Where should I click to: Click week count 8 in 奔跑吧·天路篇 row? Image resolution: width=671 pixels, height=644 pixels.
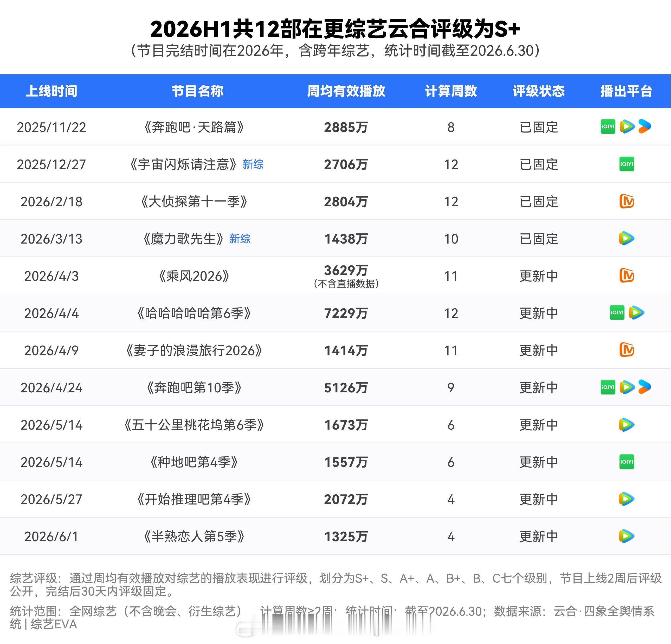(x=451, y=127)
